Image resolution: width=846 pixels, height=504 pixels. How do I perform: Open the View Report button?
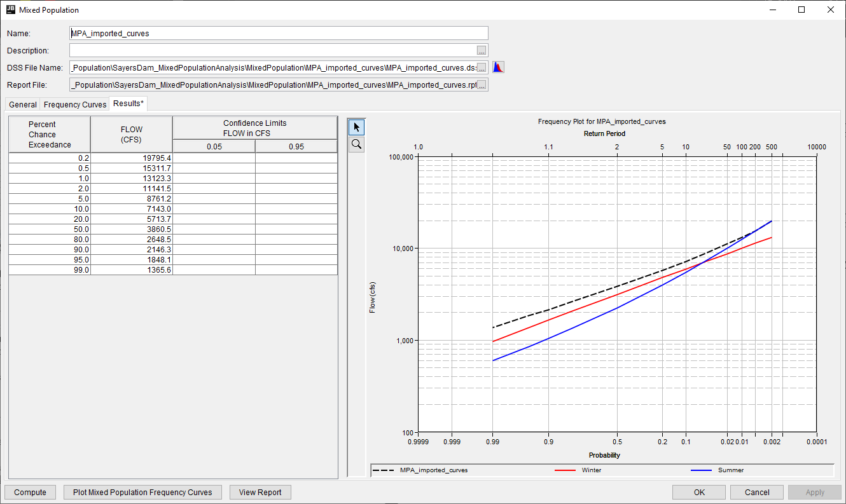260,492
